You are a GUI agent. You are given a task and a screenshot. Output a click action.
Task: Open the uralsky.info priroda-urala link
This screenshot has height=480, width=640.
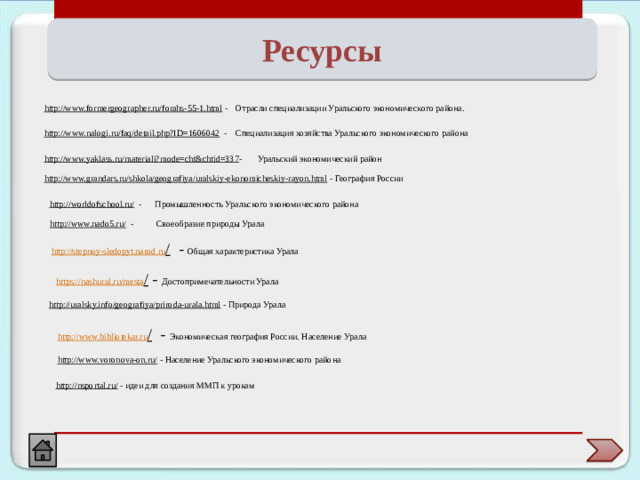135,305
